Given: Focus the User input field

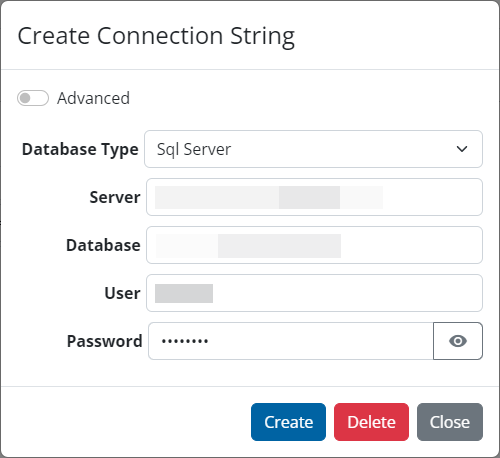Looking at the screenshot, I should pos(314,293).
